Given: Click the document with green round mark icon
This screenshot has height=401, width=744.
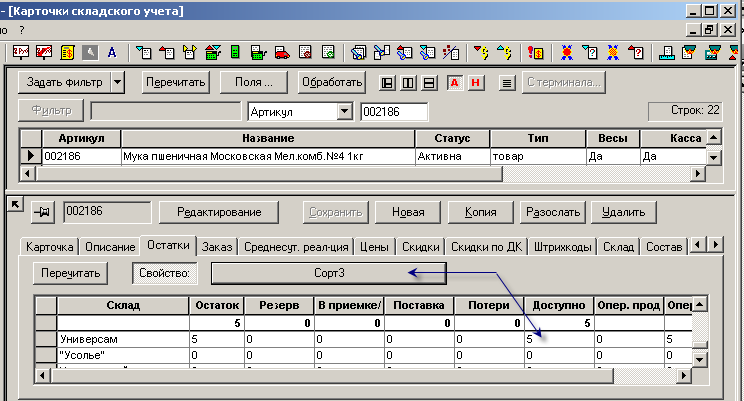Looking at the screenshot, I should (x=328, y=52).
